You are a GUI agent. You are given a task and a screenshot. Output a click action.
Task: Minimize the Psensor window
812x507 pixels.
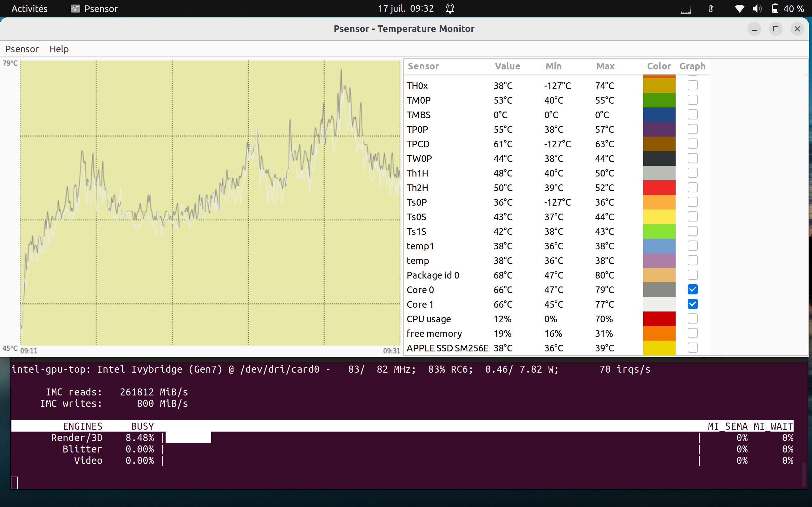click(754, 29)
